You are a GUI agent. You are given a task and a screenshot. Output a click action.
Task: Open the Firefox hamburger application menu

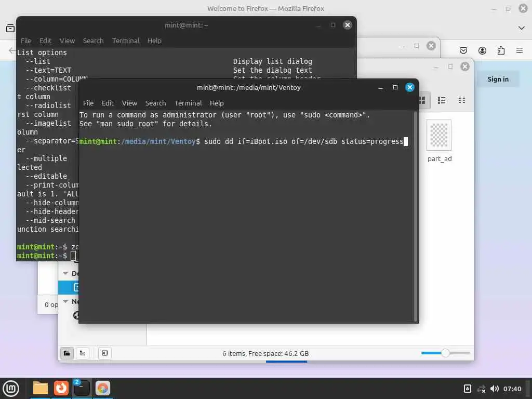(x=519, y=50)
